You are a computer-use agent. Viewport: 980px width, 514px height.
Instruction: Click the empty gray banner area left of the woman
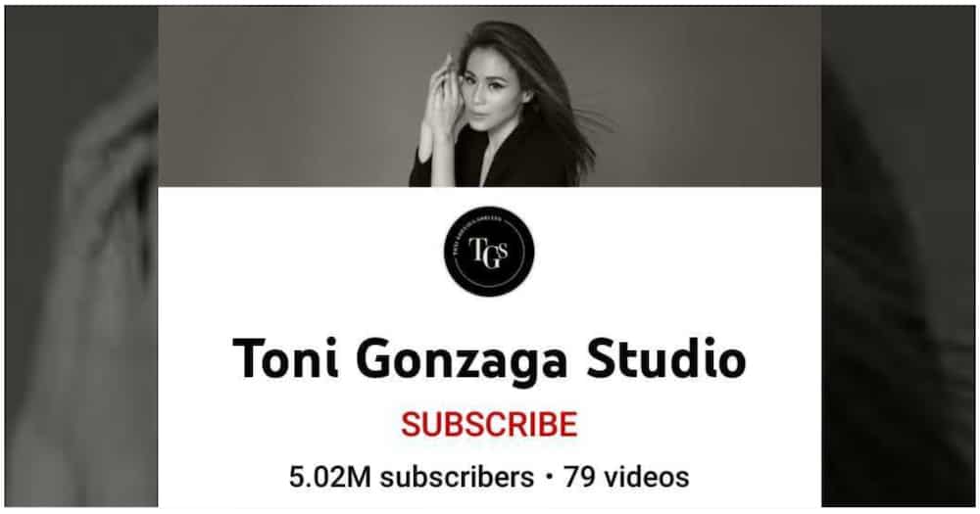281,97
